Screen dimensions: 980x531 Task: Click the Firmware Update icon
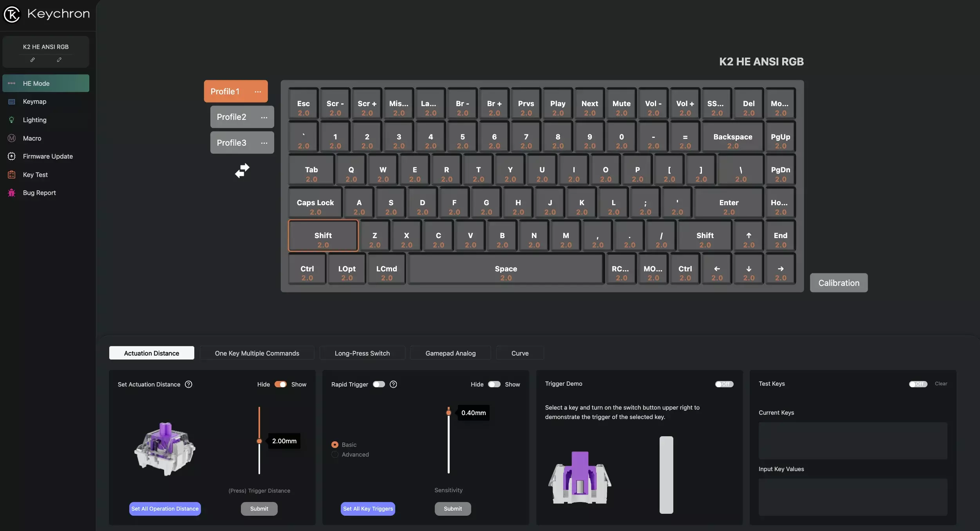12,156
